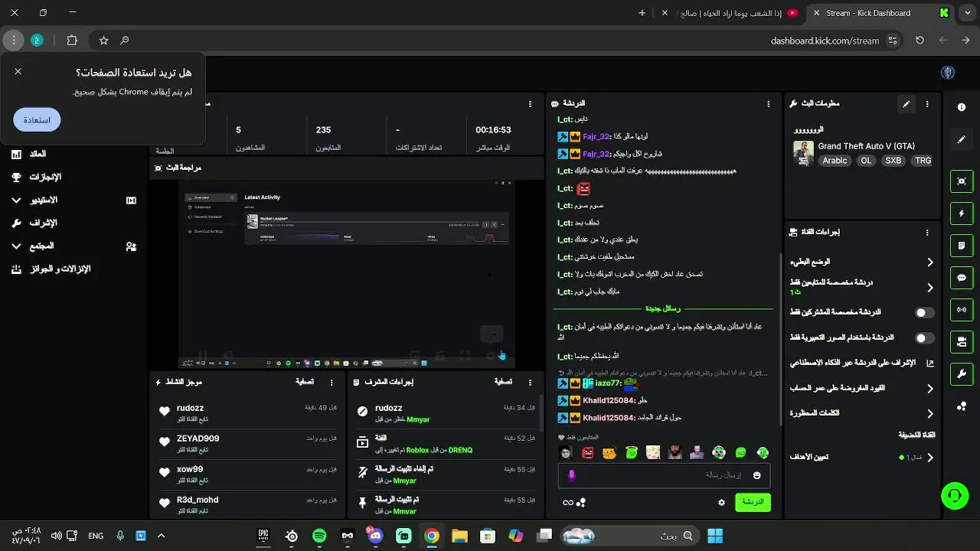This screenshot has width=980, height=551.
Task: Click ZEYAD909 in activity summary list
Action: (x=198, y=439)
